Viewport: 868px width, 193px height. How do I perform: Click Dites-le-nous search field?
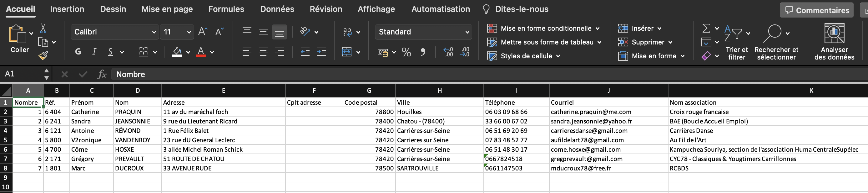pyautogui.click(x=516, y=9)
